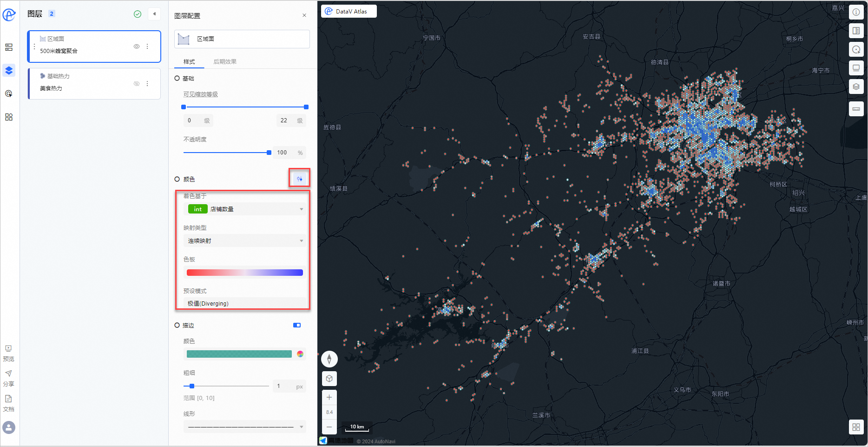Show the 美食热力 layer with the eye icon

click(137, 84)
